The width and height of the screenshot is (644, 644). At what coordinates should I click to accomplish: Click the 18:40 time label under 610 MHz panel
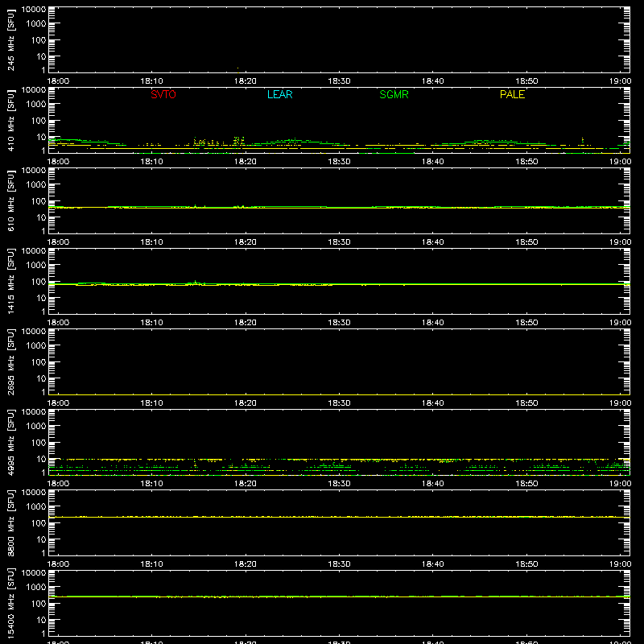pos(432,242)
